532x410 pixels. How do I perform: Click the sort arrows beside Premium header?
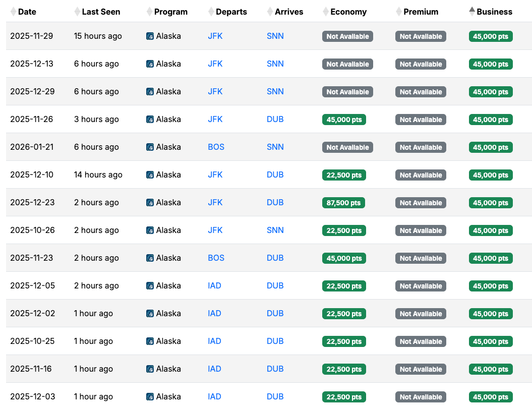(x=399, y=12)
